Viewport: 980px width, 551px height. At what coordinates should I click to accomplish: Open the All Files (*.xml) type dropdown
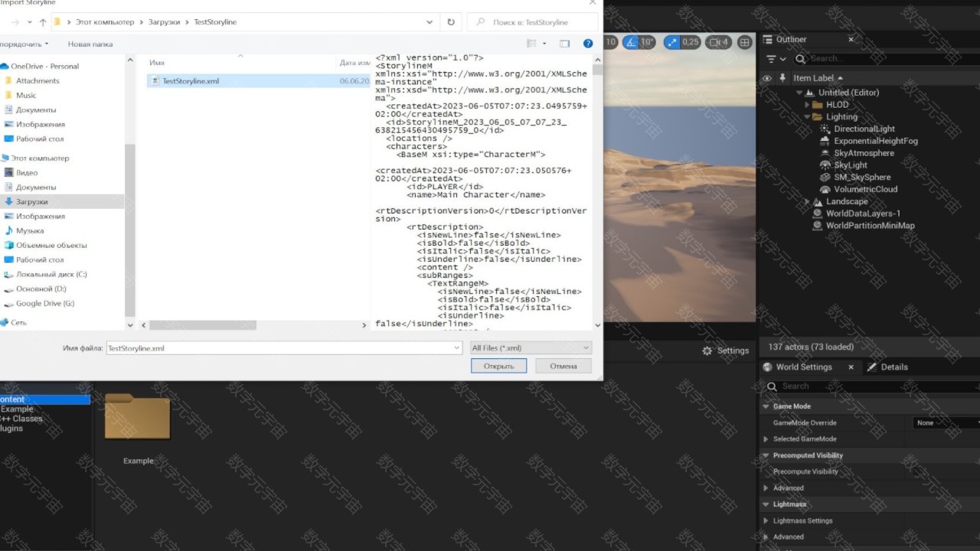(531, 348)
